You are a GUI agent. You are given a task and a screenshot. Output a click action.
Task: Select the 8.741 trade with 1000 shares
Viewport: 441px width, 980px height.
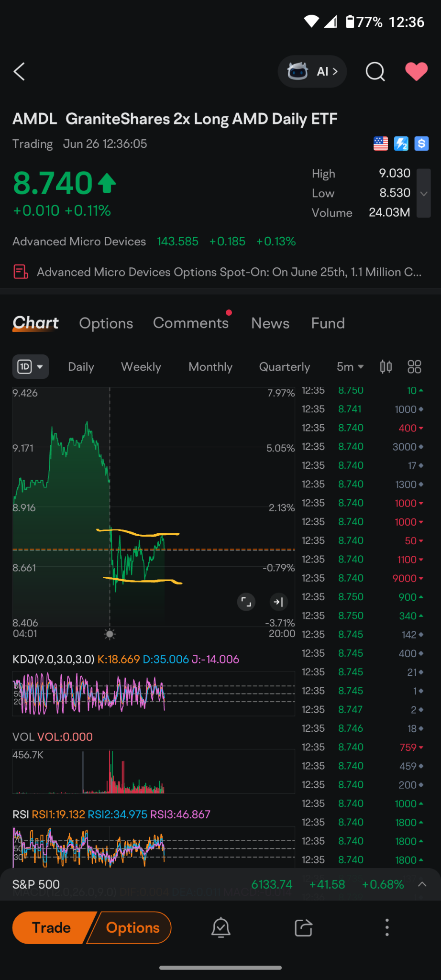pyautogui.click(x=363, y=409)
